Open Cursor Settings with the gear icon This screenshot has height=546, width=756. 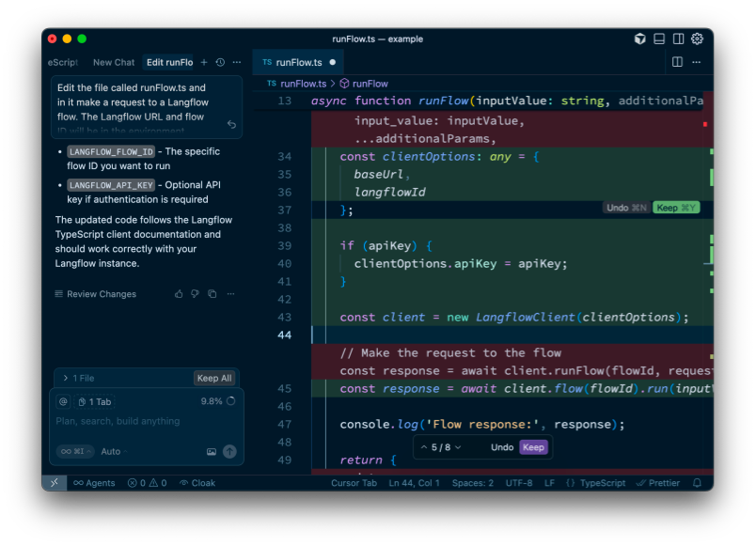tap(696, 39)
